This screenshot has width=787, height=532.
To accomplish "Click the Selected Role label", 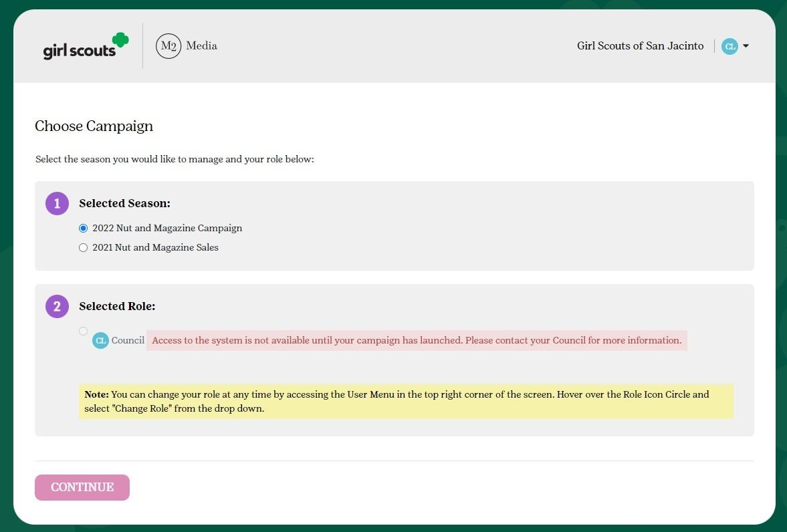I will (x=117, y=306).
